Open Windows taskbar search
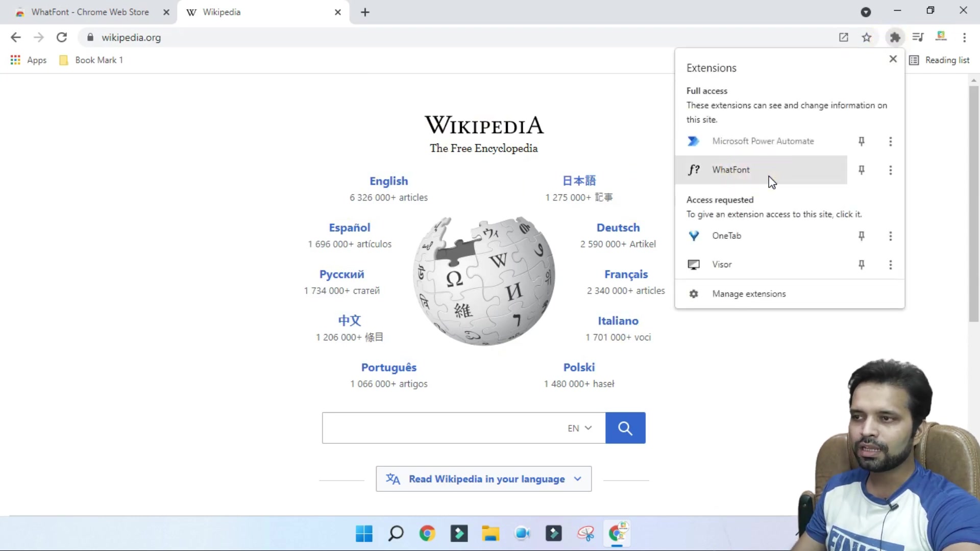Screen dimensions: 980x551 point(396,534)
